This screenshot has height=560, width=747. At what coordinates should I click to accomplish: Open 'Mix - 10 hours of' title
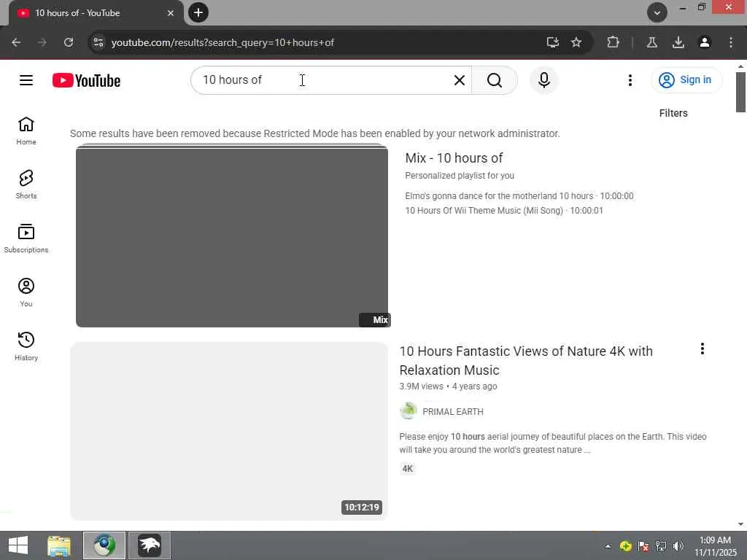(454, 158)
